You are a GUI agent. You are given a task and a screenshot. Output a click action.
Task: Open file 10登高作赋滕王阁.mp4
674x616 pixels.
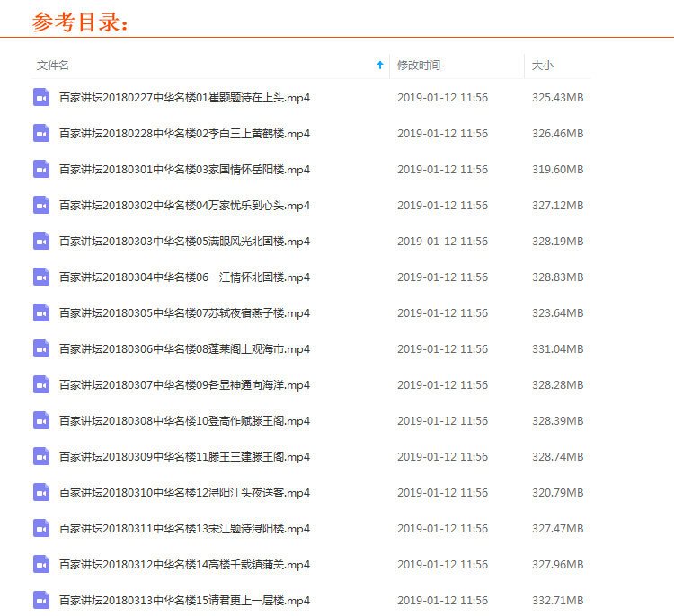[184, 420]
